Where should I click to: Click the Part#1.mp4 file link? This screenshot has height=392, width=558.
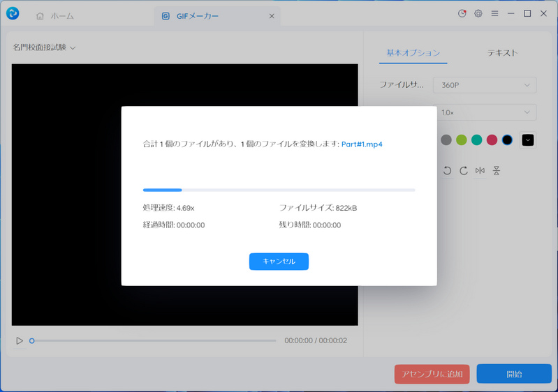pos(362,144)
